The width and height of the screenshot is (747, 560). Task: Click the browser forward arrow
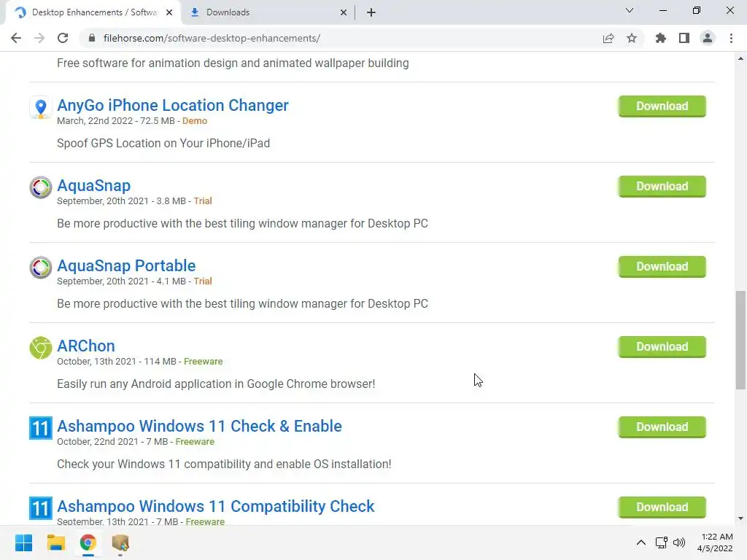tap(39, 38)
